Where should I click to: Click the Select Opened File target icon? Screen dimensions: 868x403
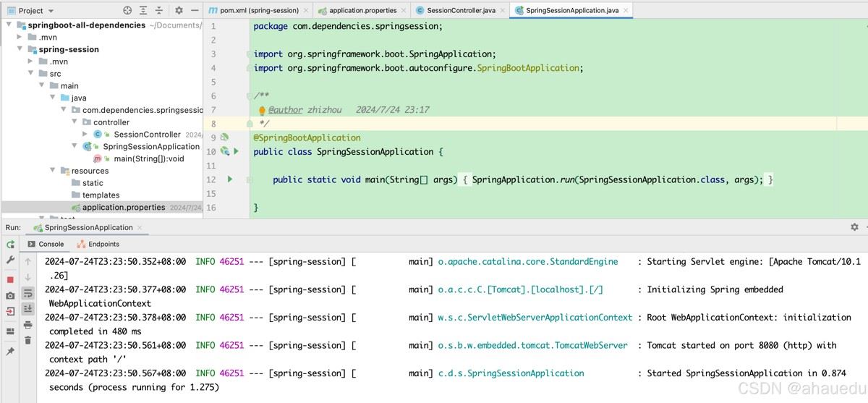(127, 11)
